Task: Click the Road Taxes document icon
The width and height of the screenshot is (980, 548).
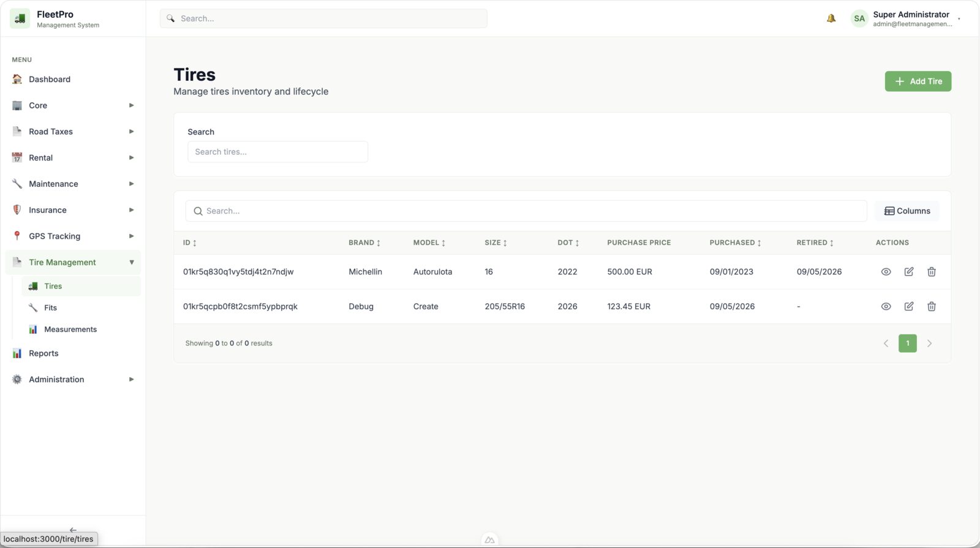Action: click(17, 132)
